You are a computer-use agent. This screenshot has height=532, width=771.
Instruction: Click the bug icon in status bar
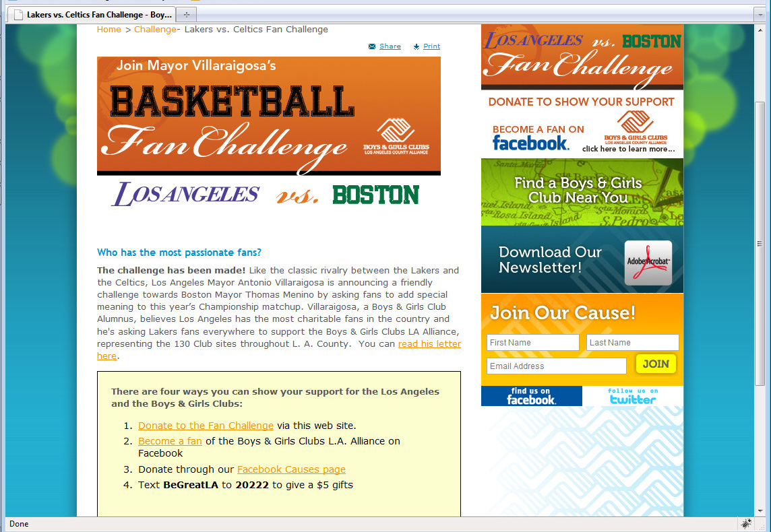pos(746,524)
